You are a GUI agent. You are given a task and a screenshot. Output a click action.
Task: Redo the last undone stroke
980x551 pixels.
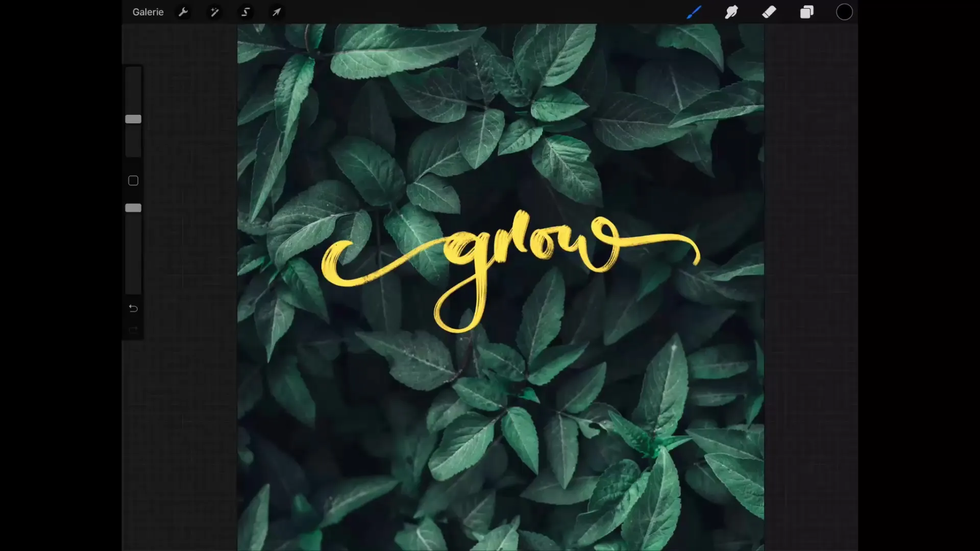pyautogui.click(x=133, y=331)
